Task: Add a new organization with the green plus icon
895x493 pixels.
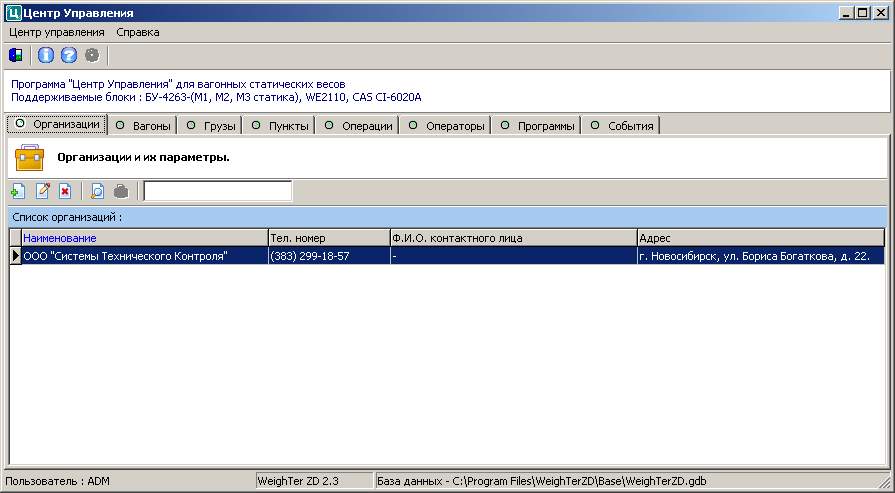Action: pos(18,191)
